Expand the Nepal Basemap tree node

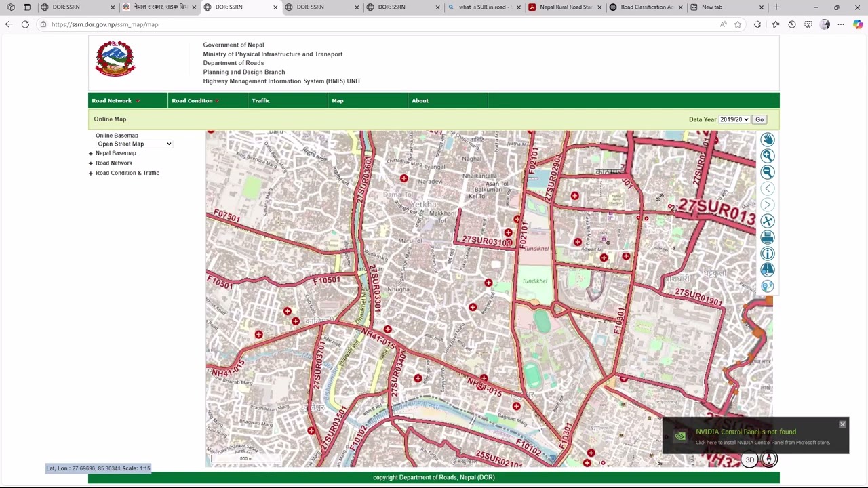point(91,153)
